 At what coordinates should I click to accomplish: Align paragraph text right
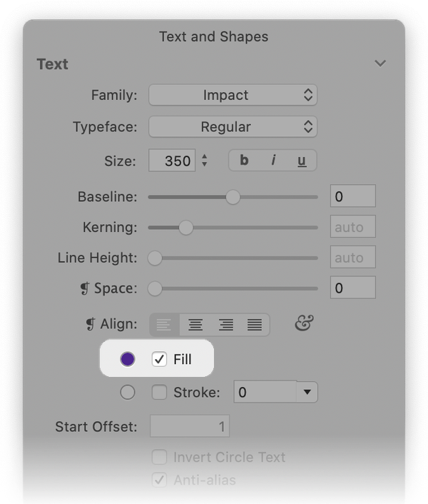click(225, 325)
